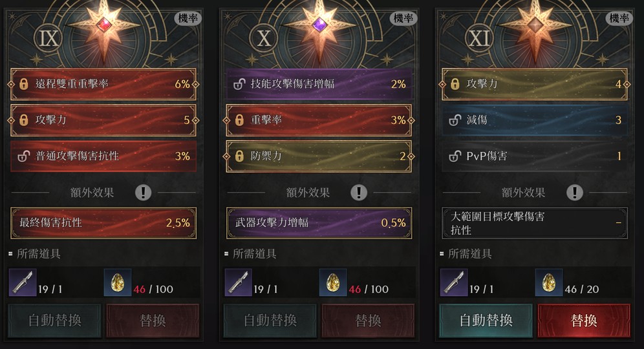The width and height of the screenshot is (644, 349).
Task: Click the golden egg item icon in panel X
Action: [x=333, y=282]
